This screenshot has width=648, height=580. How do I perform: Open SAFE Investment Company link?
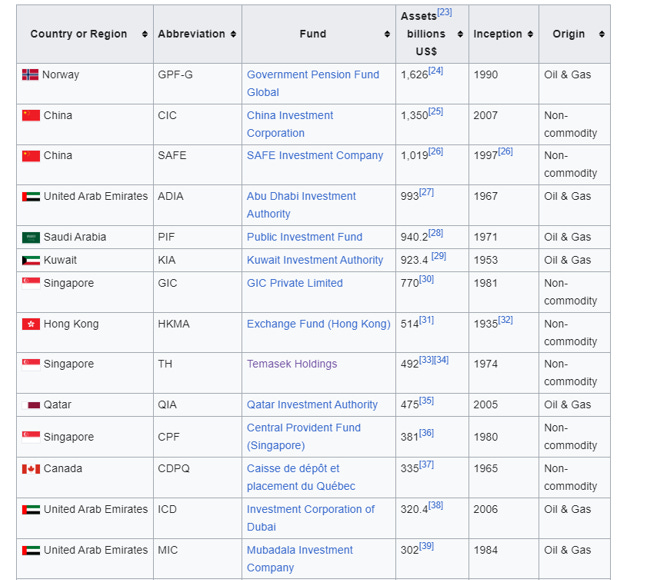pos(315,155)
